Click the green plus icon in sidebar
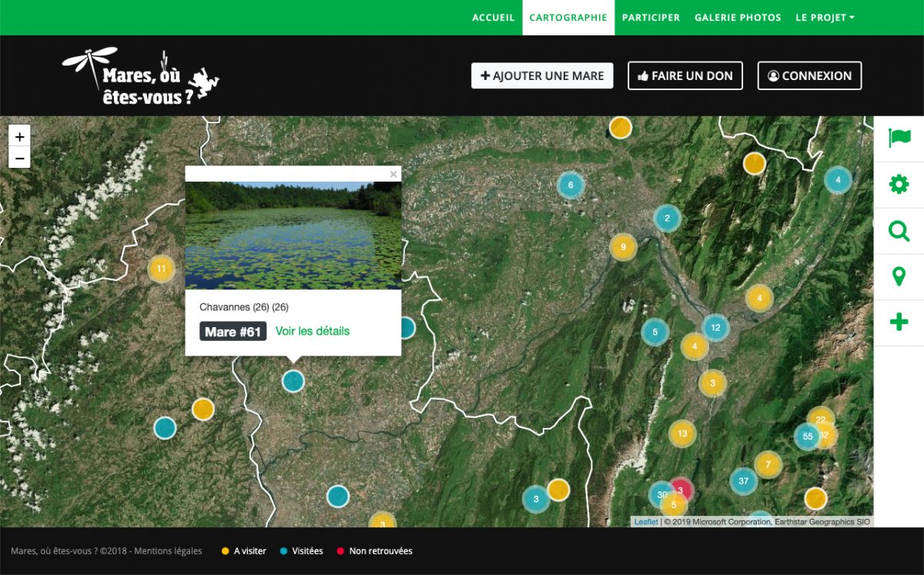This screenshot has width=924, height=575. tap(899, 323)
